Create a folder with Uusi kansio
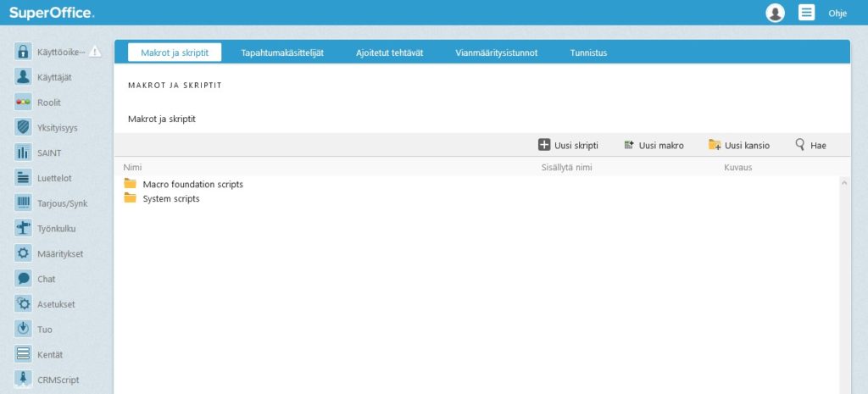868x394 pixels. (x=739, y=146)
